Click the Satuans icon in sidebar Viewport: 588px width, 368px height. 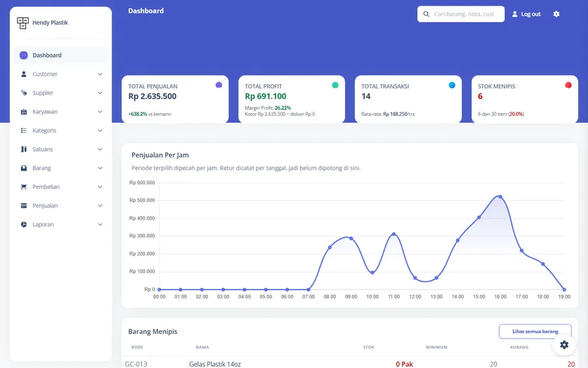coord(24,149)
